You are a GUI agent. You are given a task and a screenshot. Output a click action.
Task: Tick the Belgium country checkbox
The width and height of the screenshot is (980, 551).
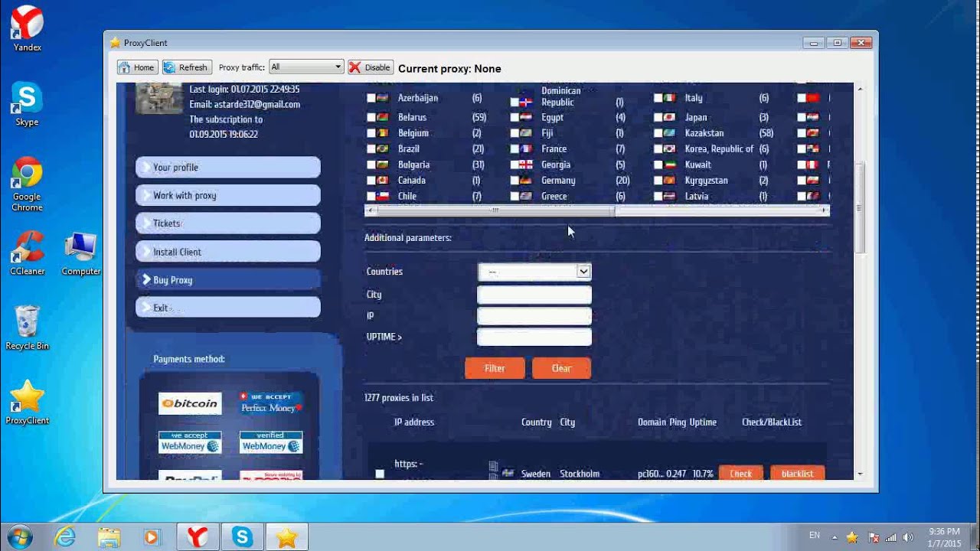click(x=371, y=133)
